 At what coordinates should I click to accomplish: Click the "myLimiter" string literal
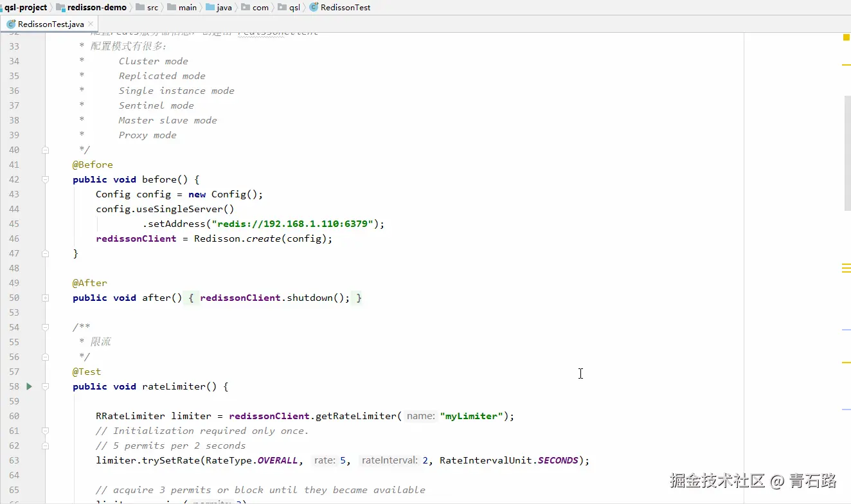(472, 416)
